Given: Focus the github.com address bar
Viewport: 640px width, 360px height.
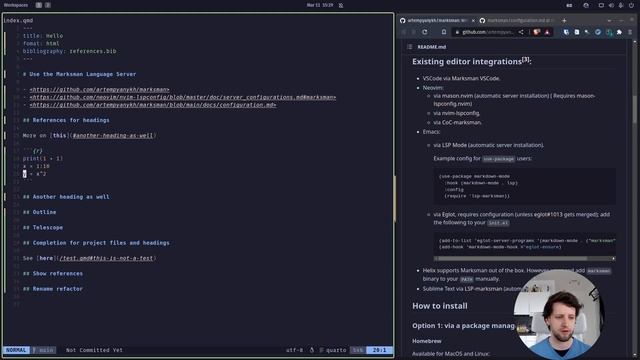Looking at the screenshot, I should [x=487, y=32].
